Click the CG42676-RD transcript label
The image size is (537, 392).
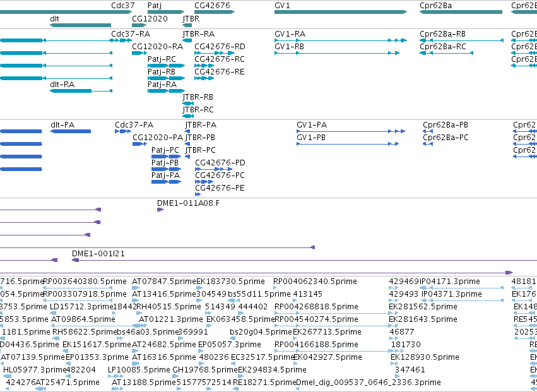point(220,47)
